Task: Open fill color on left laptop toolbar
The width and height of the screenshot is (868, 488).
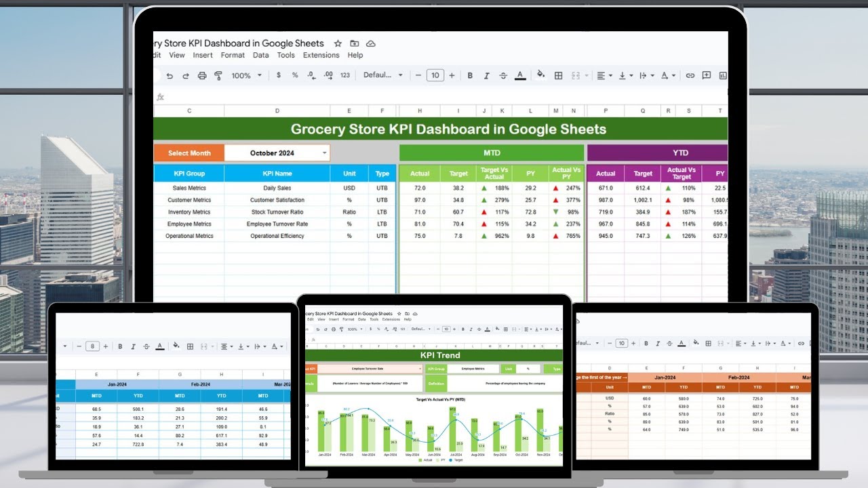Action: coord(176,346)
